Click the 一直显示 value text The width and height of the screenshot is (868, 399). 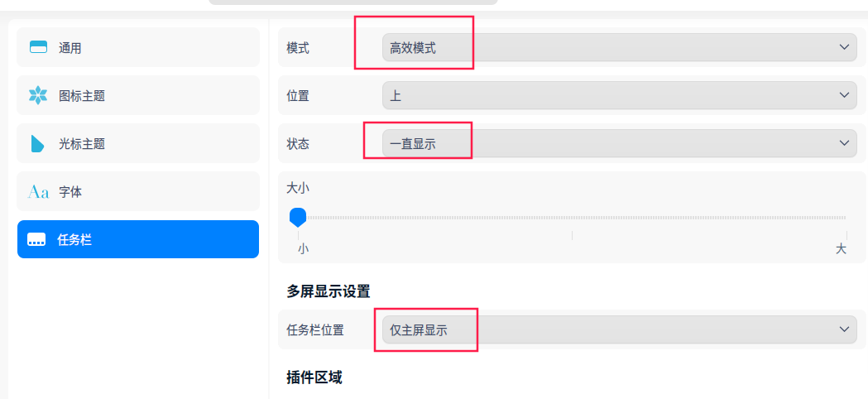413,144
